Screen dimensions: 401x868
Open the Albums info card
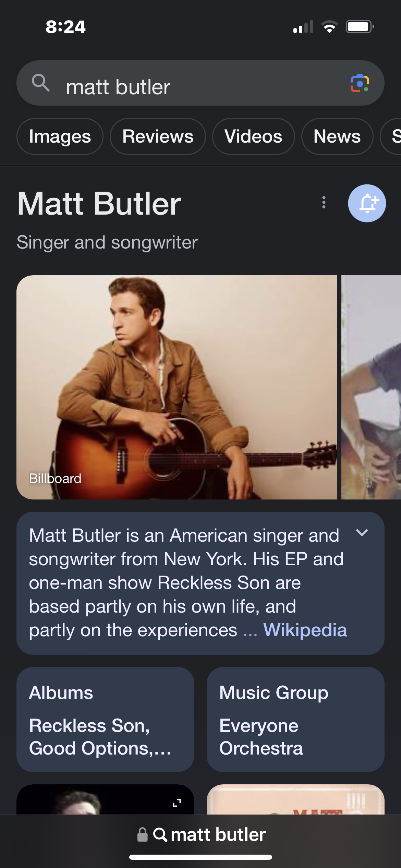(x=105, y=719)
